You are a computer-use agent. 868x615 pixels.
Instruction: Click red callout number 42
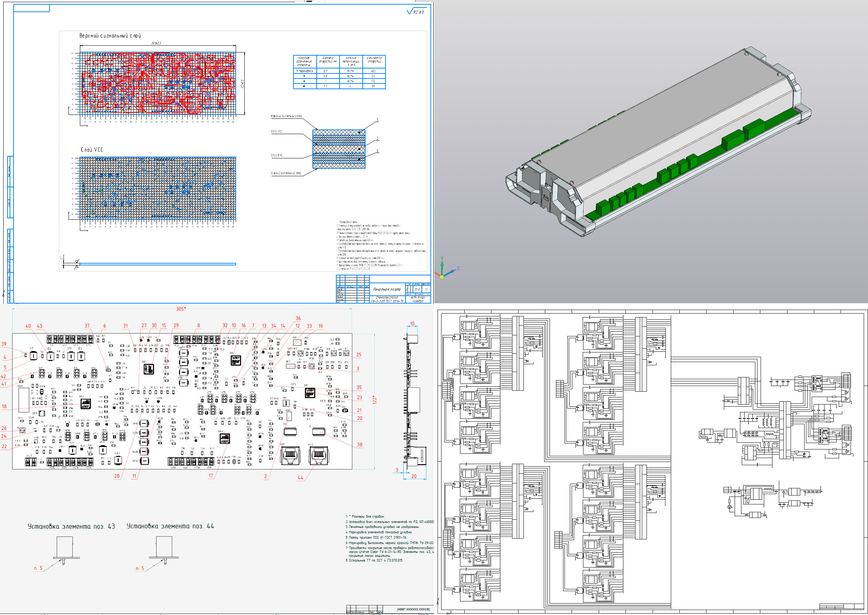pos(4,376)
